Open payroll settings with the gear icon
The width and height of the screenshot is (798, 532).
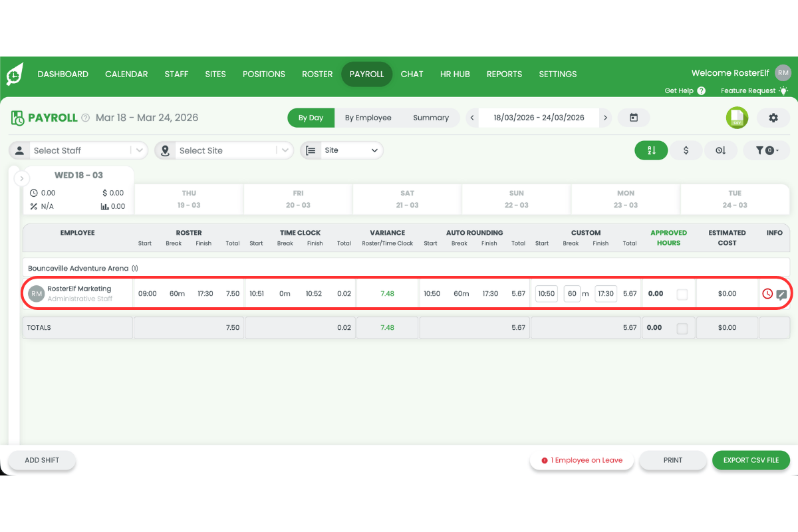[773, 117]
